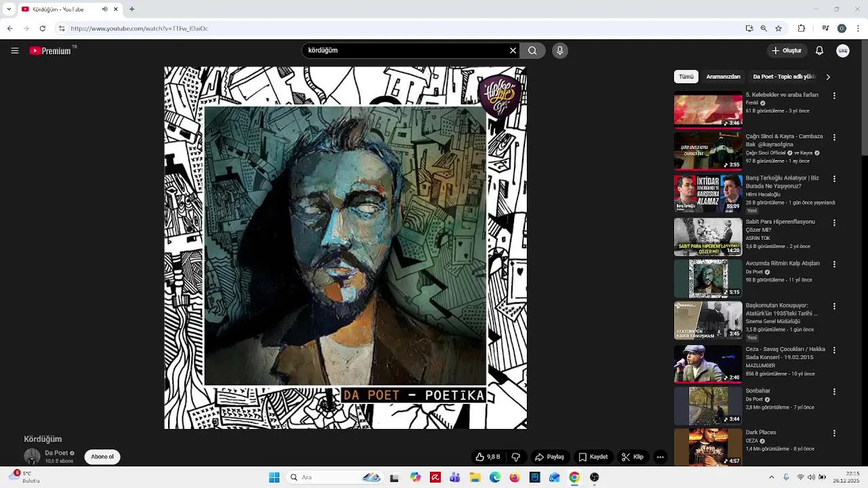
Task: Open the 'Sonbahar' video thumbnail
Action: click(x=708, y=405)
